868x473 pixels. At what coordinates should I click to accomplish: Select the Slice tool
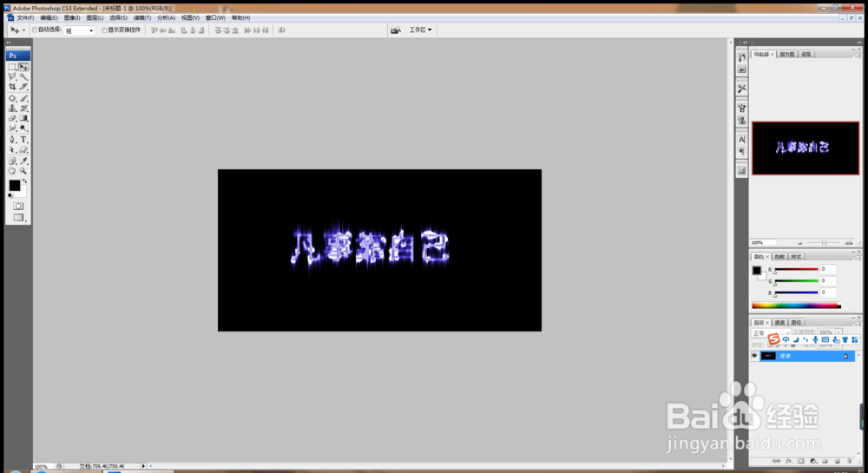pos(23,87)
